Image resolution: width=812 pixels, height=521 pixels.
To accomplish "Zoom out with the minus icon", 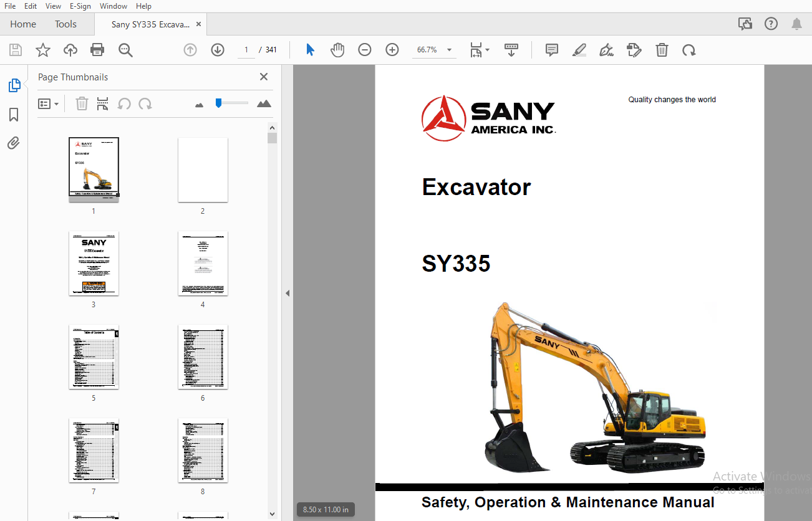I will pos(365,50).
